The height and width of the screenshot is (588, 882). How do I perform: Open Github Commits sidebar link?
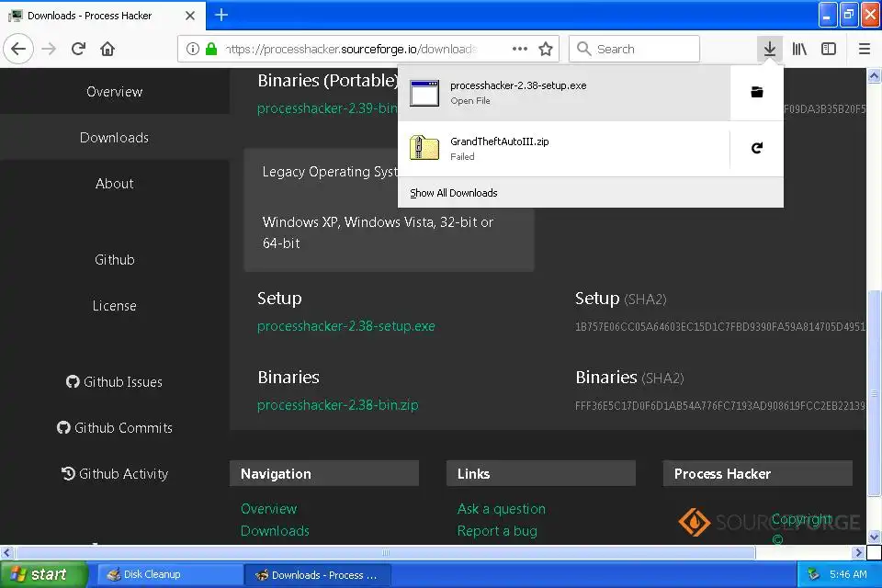click(114, 428)
